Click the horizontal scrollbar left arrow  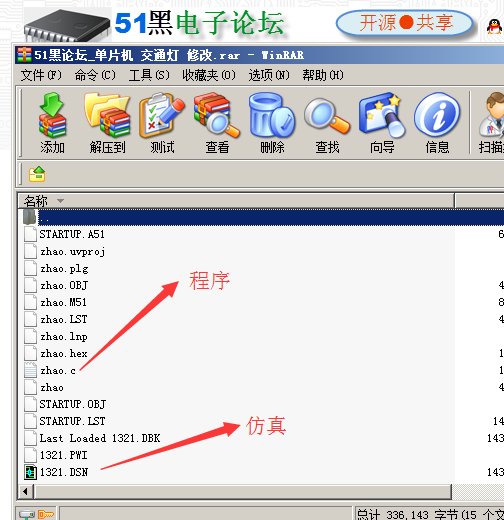26,491
